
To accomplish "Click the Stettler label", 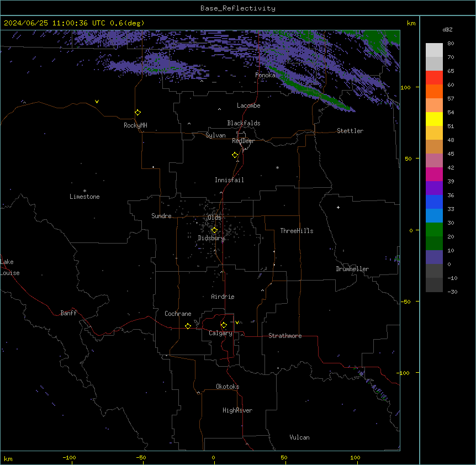I will [350, 131].
